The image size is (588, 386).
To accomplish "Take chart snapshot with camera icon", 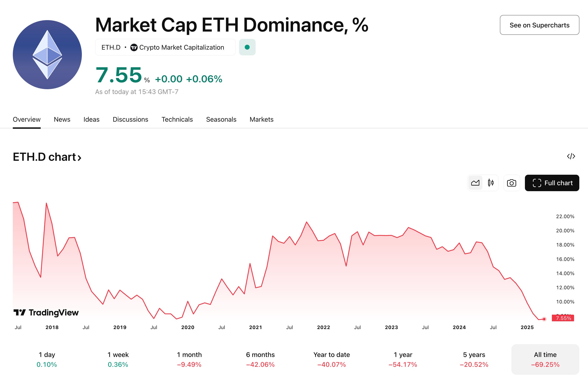I will click(511, 183).
